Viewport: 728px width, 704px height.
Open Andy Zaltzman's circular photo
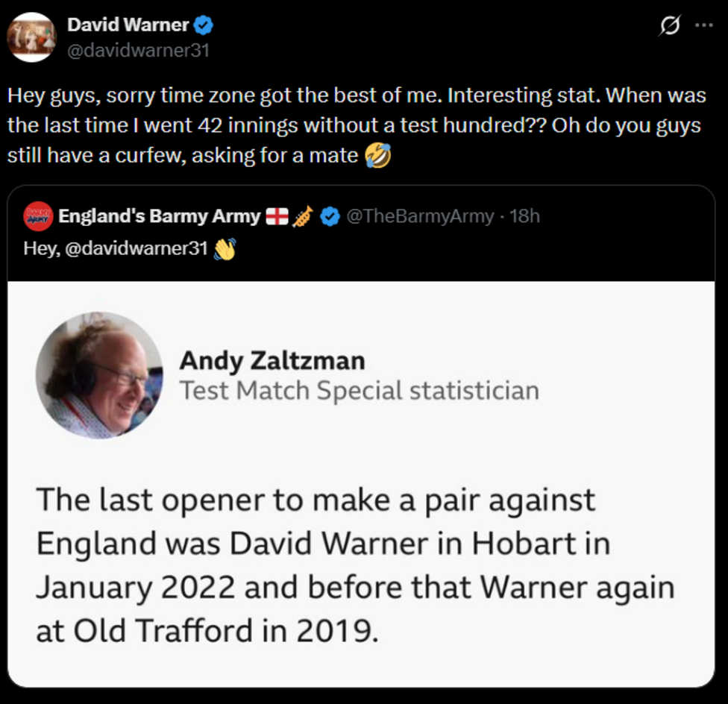[x=99, y=375]
